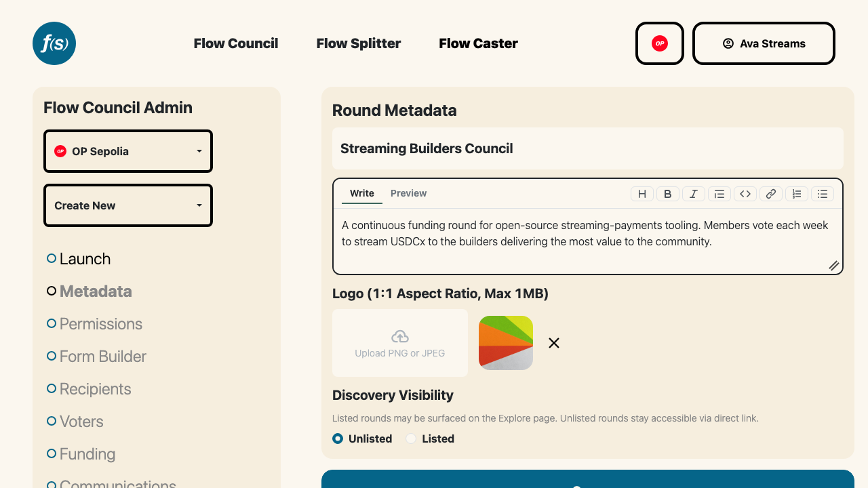
Task: Open the Voters step in the sidebar
Action: pos(75,422)
